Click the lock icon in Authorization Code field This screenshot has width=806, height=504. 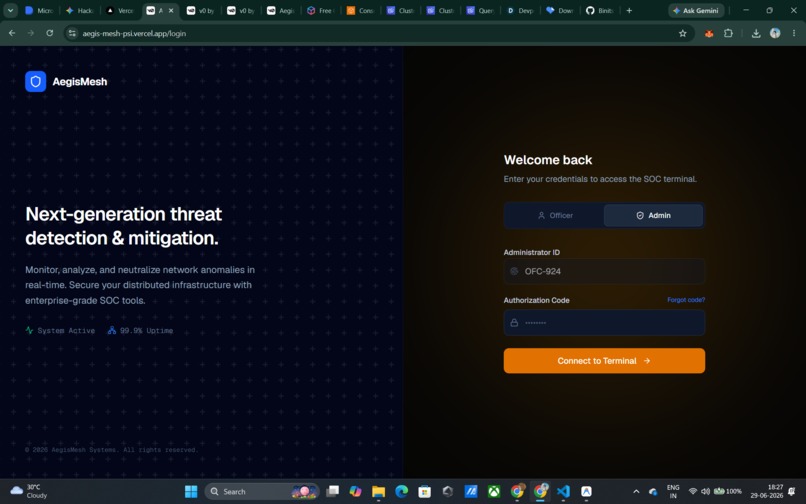(x=514, y=323)
